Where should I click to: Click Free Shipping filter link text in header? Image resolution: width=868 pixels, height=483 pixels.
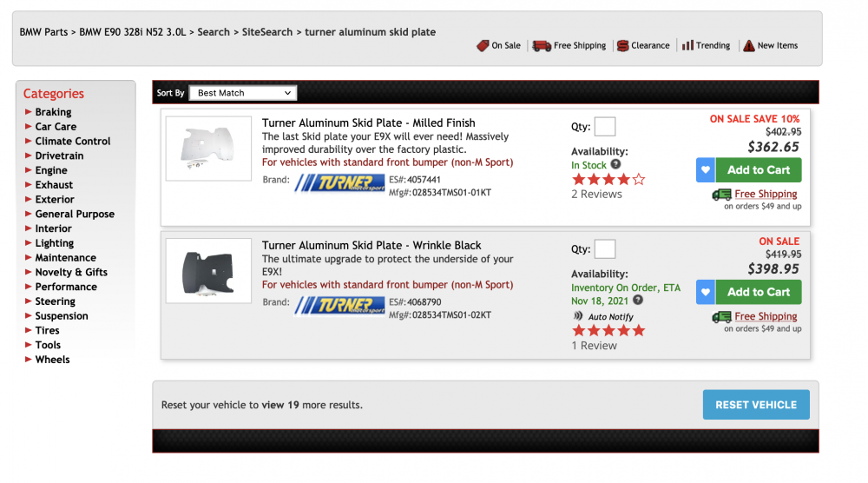[580, 45]
